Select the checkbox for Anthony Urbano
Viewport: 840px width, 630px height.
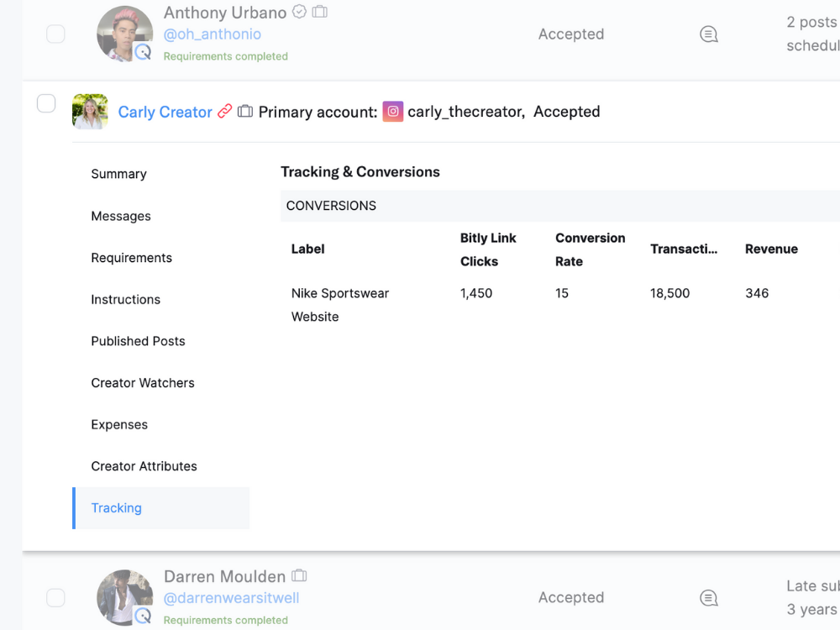pos(55,34)
